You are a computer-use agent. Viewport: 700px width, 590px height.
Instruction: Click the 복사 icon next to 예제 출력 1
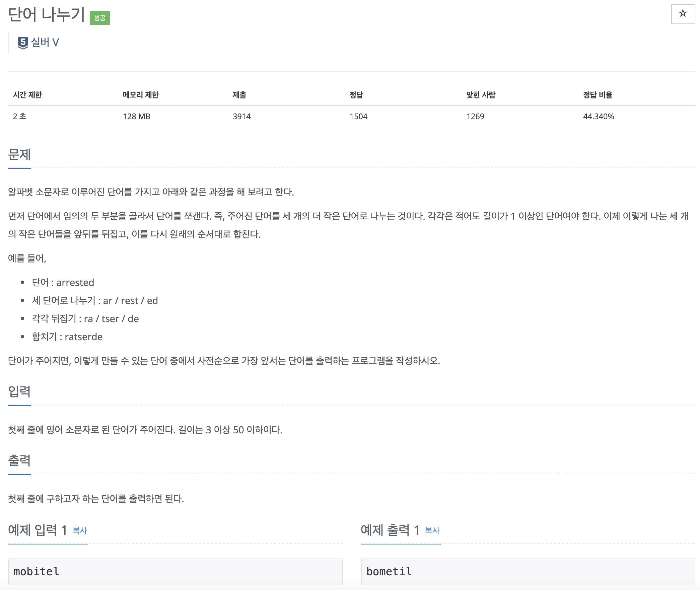point(432,530)
